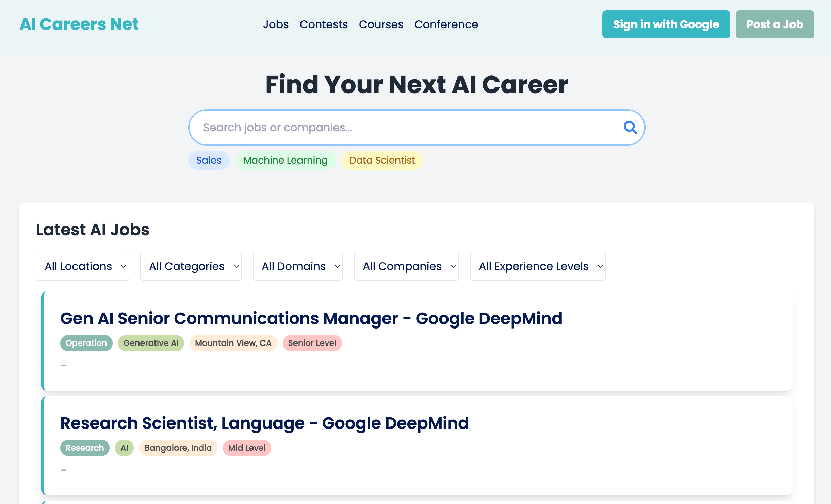Click Gen AI Senior Communications Manager listing
Screen dimensions: 831x504
(311, 318)
